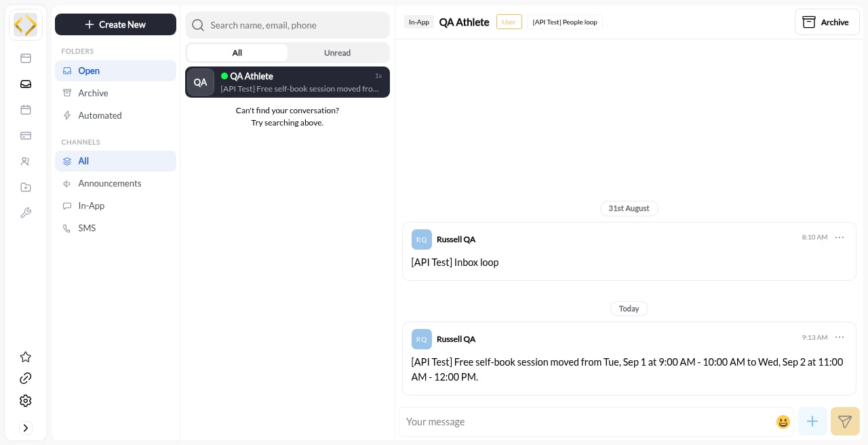Click the Free self-book session message in the conversation
Viewport: 868px width, 445px height.
(627, 369)
